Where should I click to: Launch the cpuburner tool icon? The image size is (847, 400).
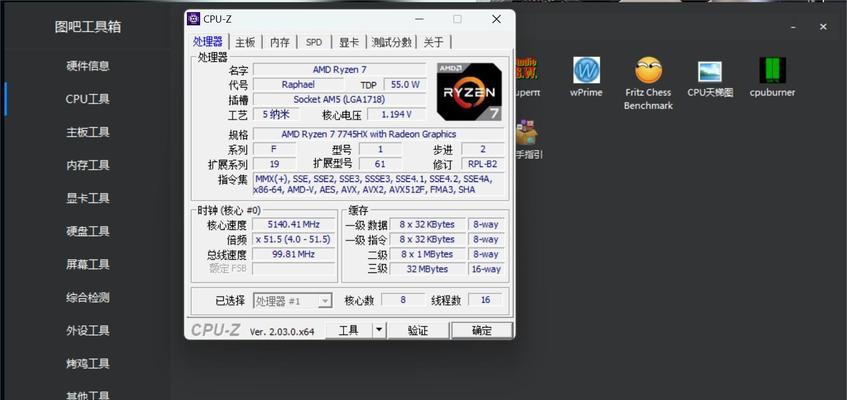772,70
